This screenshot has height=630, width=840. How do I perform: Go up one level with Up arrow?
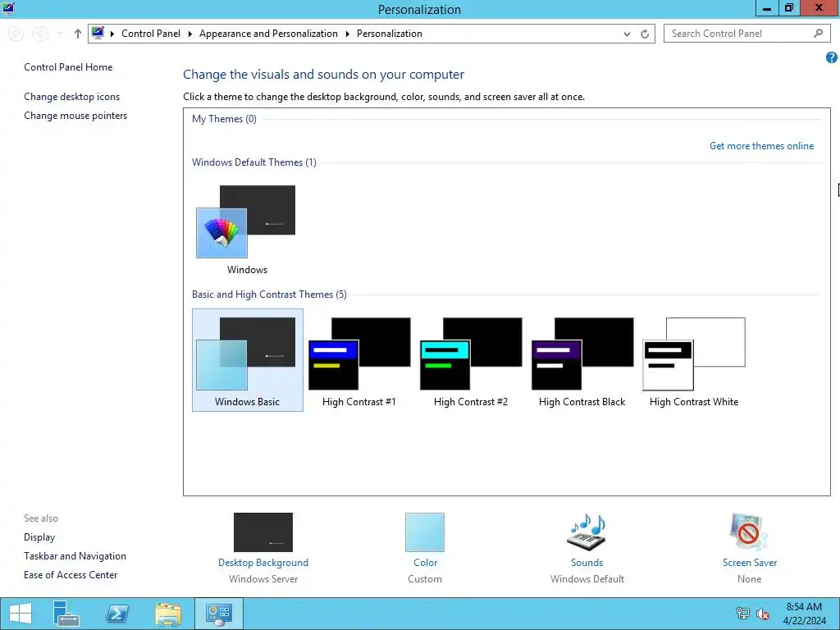(78, 34)
